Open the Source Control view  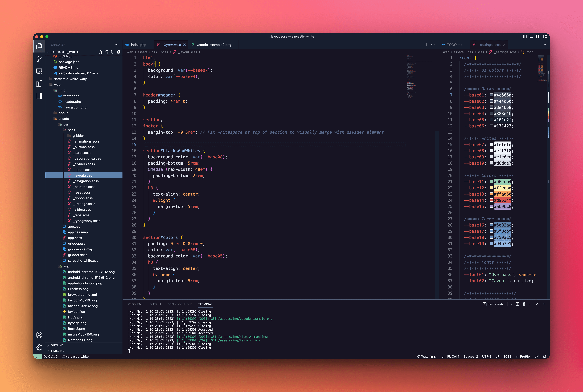point(39,59)
